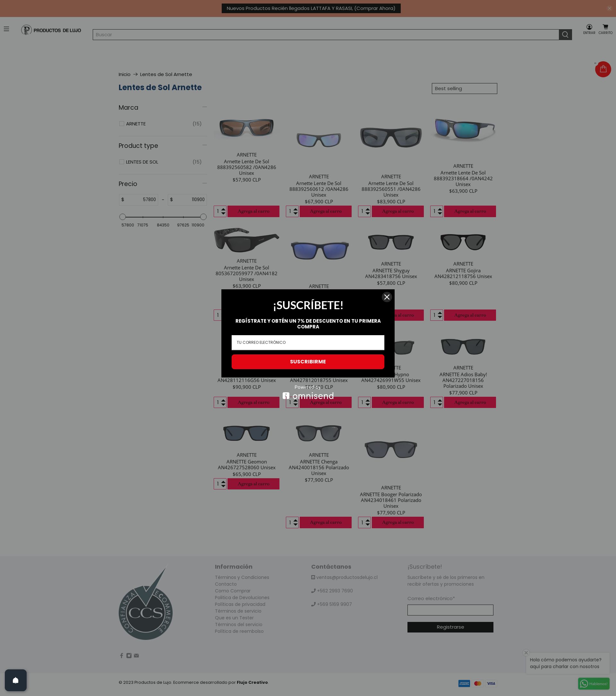Add ARNETTE Booger Polarizado to cart
The image size is (616, 696).
point(398,522)
